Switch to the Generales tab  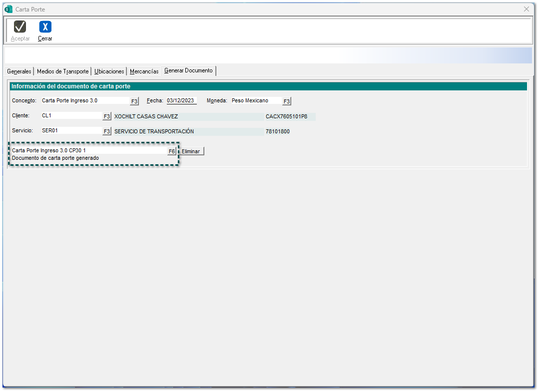19,71
